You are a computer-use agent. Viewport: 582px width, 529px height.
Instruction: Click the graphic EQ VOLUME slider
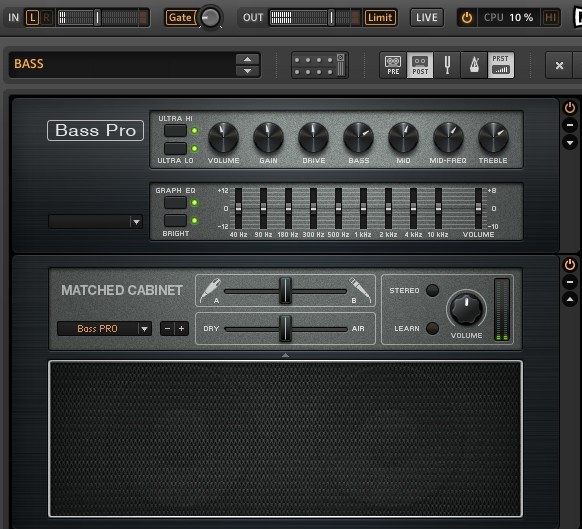point(478,208)
